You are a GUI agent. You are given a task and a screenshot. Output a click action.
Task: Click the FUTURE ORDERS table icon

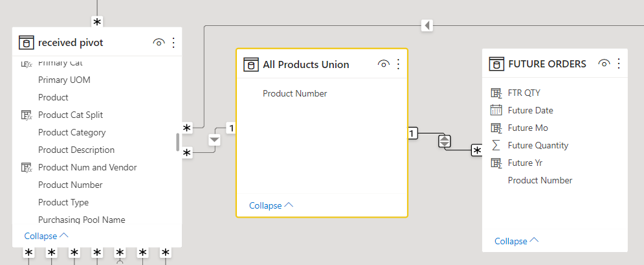(496, 63)
